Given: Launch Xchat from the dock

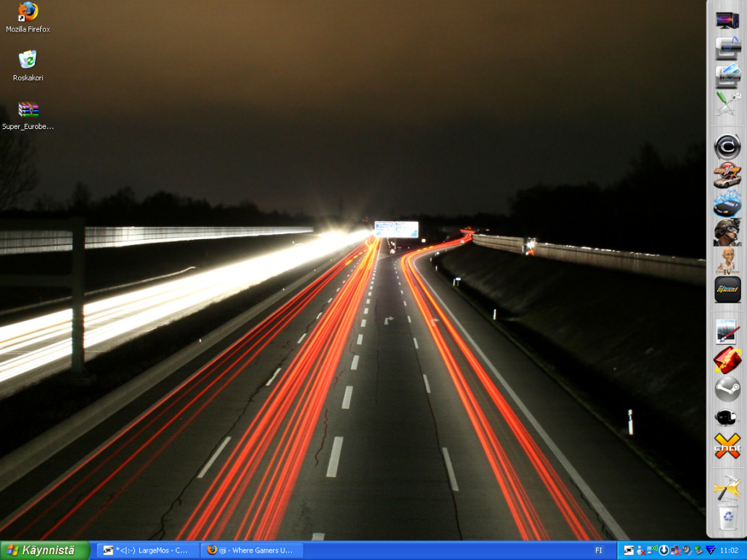Looking at the screenshot, I should click(x=727, y=446).
